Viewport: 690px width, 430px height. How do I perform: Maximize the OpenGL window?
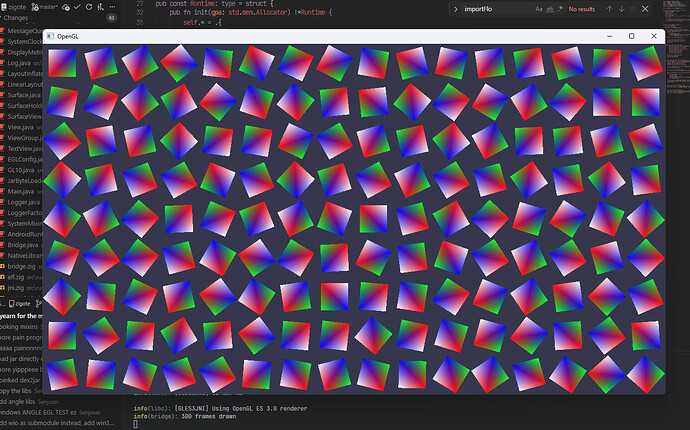631,36
